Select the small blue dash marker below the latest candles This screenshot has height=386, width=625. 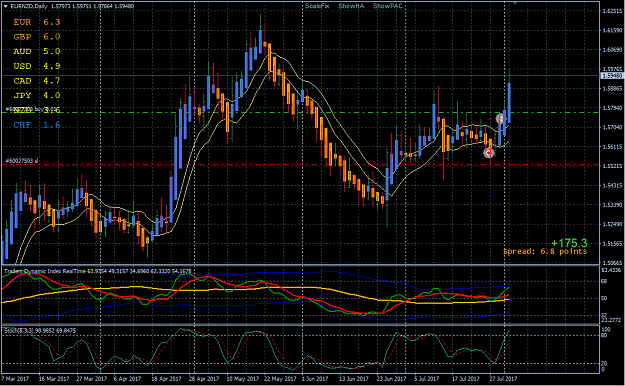coord(490,196)
